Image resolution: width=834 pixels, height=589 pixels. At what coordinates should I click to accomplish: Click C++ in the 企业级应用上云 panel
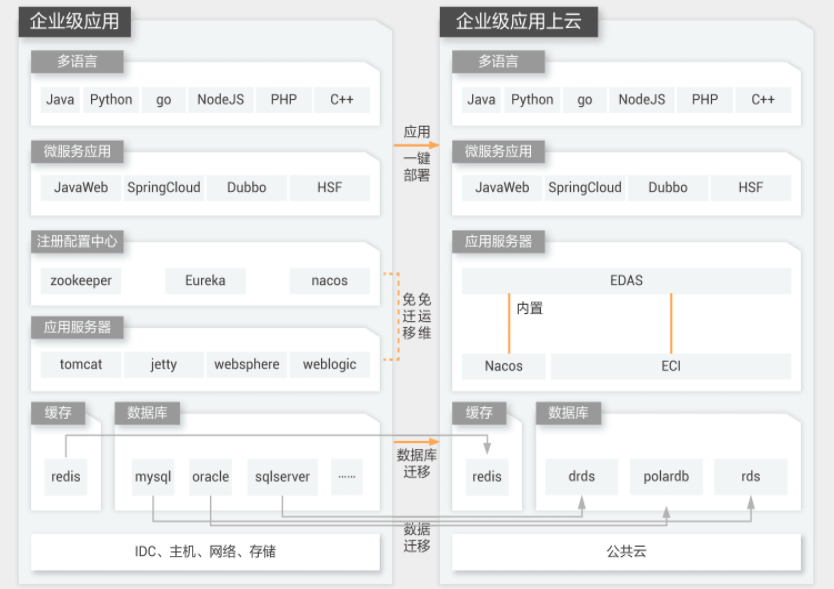763,99
